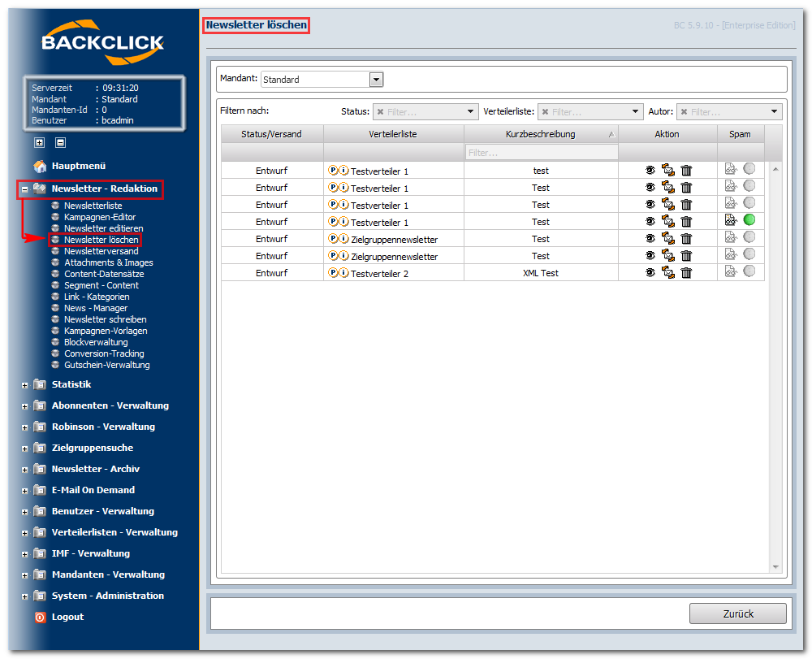Open the Newsletterversand menu entry
This screenshot has width=812, height=659.
[101, 251]
